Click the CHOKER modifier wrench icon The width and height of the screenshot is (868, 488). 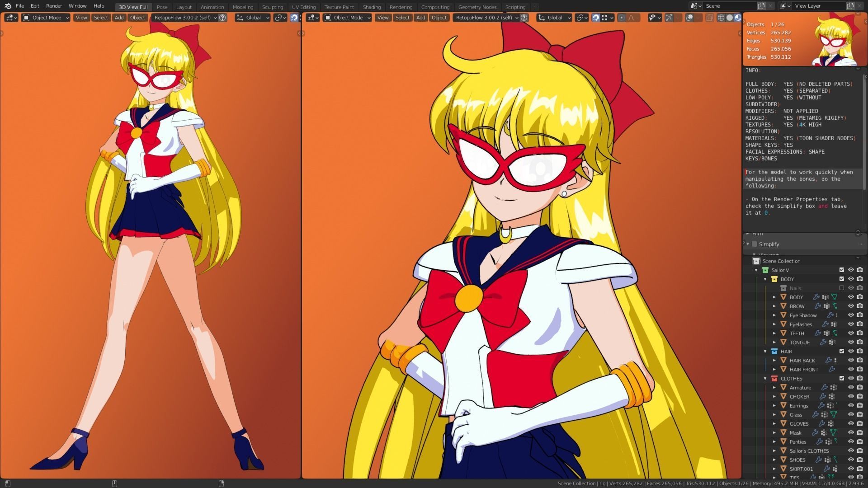point(823,397)
